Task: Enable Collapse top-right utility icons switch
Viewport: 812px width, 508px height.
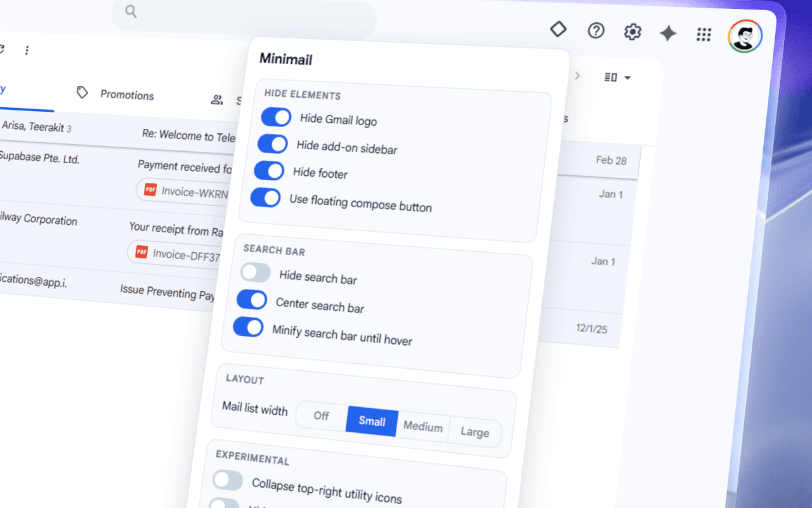Action: coord(228,480)
